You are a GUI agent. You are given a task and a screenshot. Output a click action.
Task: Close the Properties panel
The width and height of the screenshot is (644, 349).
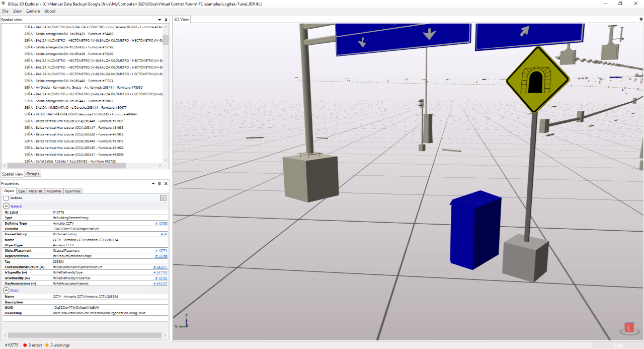coord(166,184)
